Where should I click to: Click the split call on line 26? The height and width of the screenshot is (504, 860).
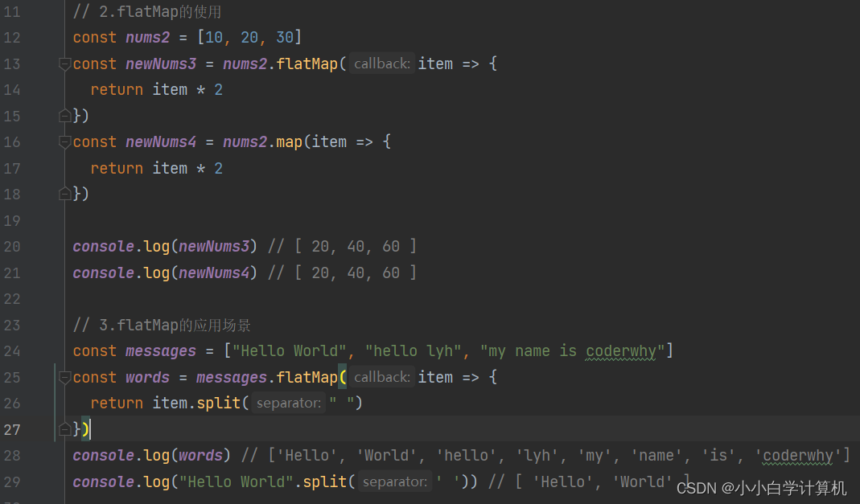pos(218,404)
